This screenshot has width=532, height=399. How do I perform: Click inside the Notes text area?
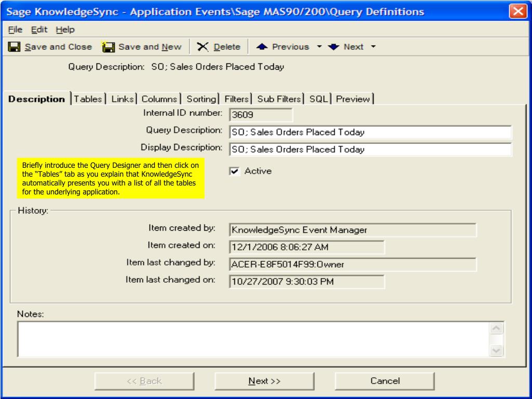(253, 339)
